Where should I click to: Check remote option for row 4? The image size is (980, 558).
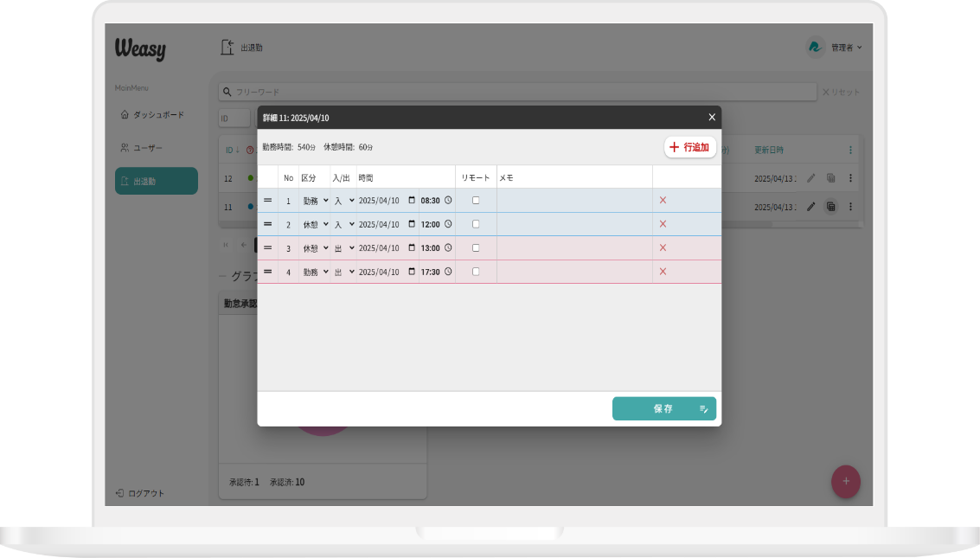point(476,272)
